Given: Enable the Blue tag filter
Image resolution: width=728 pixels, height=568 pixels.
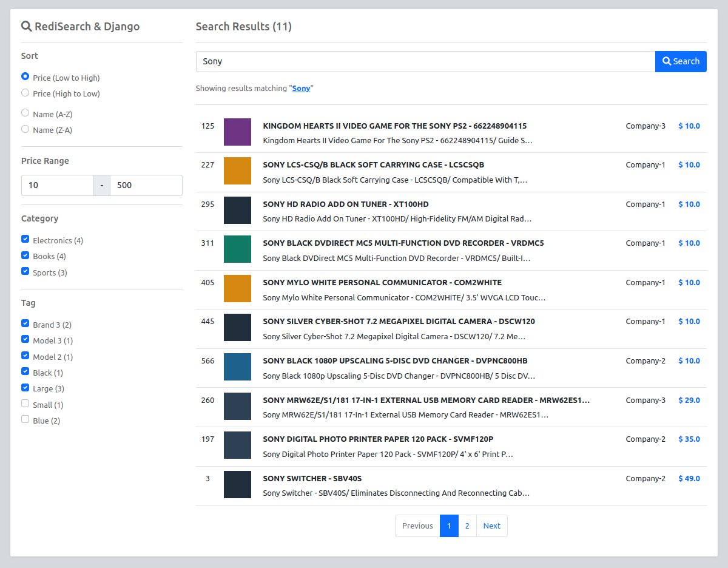Looking at the screenshot, I should coord(25,419).
